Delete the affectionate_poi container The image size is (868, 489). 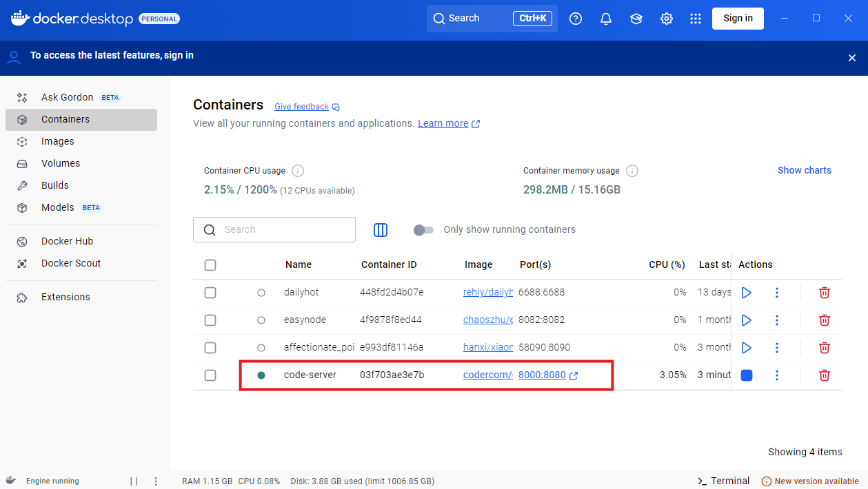[x=824, y=348]
